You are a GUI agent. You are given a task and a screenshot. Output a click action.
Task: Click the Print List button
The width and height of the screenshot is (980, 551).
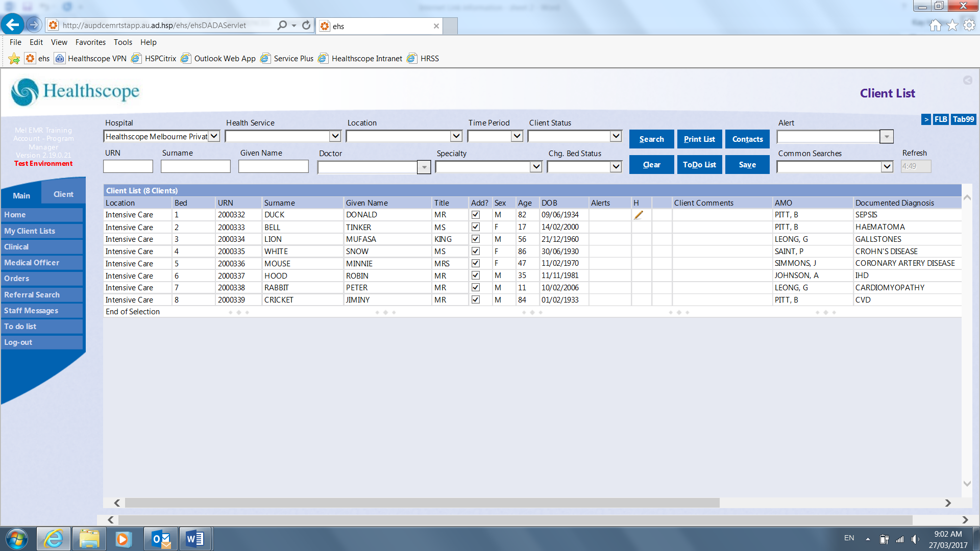(699, 139)
